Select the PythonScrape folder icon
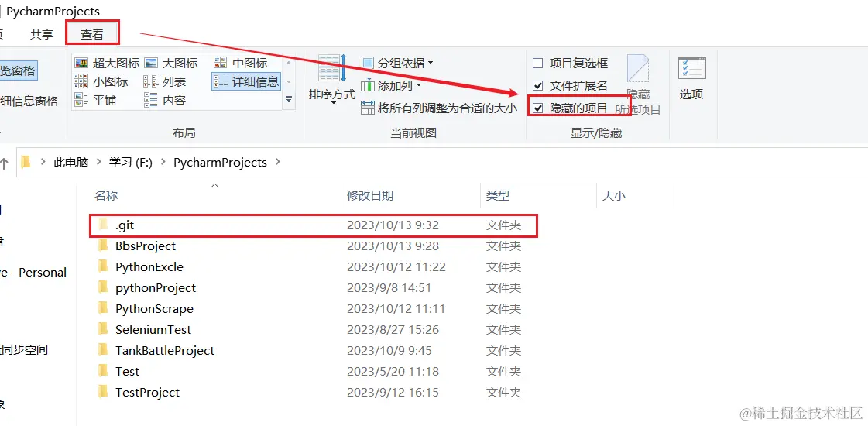 click(x=103, y=308)
